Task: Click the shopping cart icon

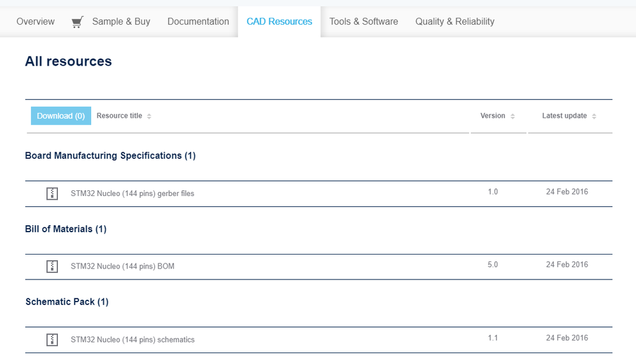Action: [78, 22]
